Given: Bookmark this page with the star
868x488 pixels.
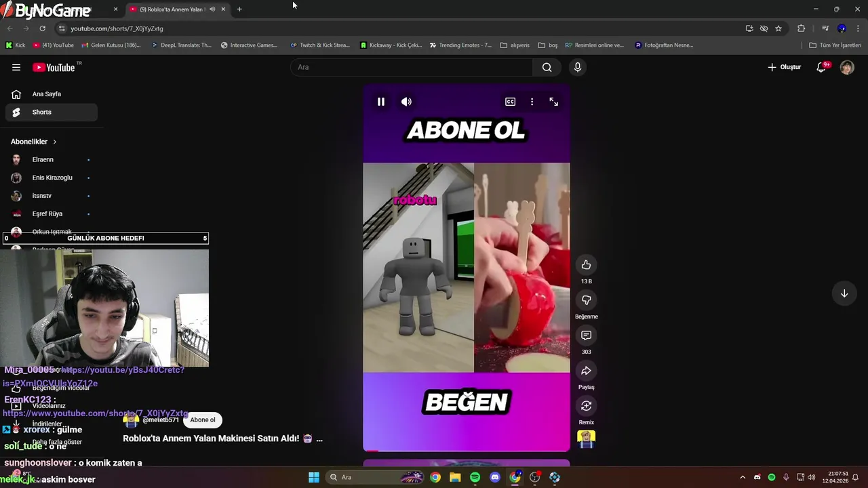Looking at the screenshot, I should [x=778, y=28].
